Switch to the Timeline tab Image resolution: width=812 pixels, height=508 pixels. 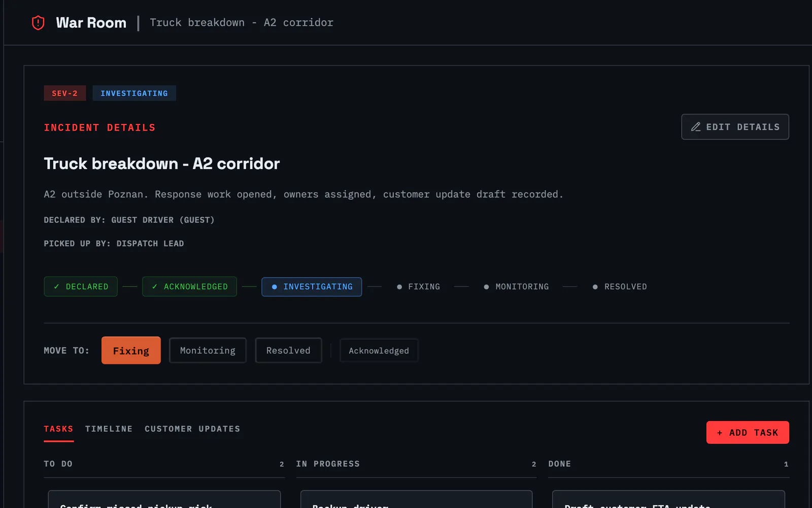coord(109,429)
